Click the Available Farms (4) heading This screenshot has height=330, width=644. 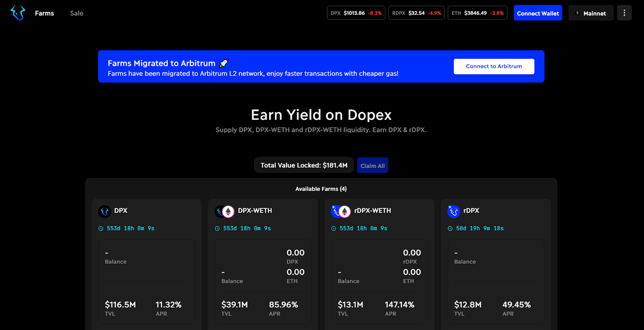(321, 189)
